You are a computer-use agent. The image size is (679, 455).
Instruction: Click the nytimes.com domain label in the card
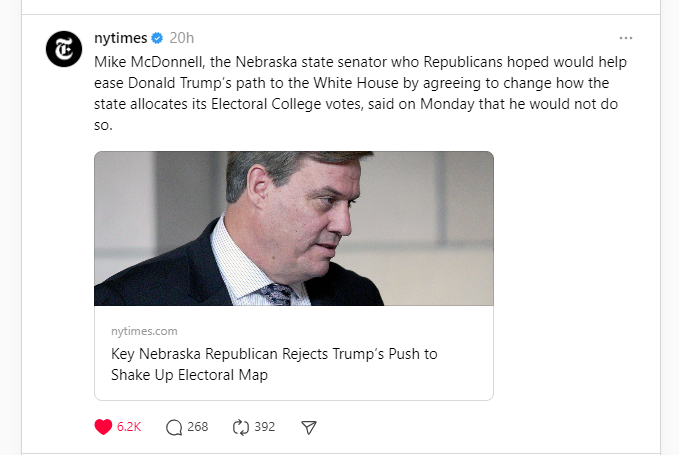144,331
